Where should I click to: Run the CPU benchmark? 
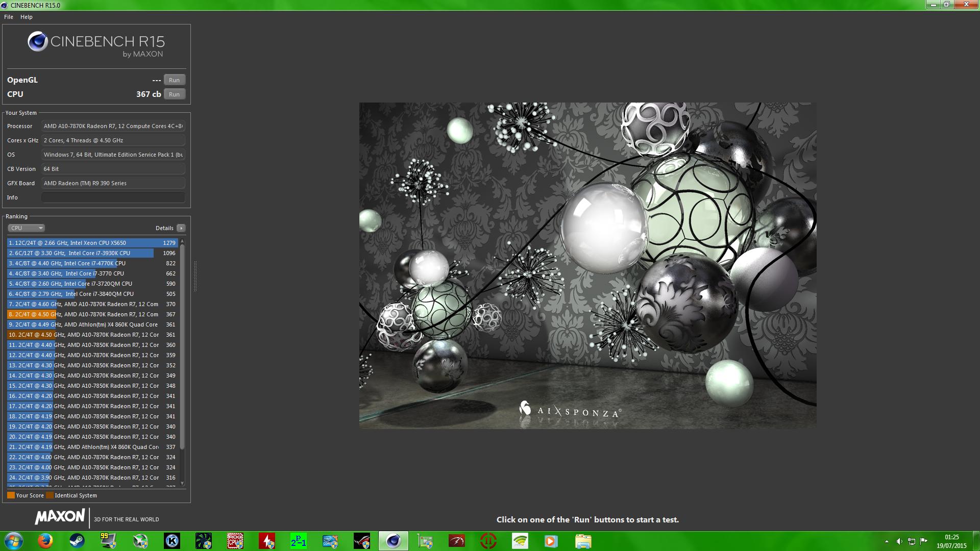[x=174, y=94]
